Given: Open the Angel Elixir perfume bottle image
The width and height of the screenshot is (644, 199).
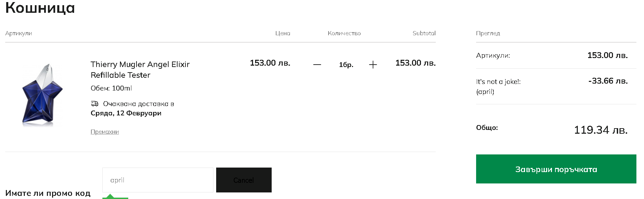Looking at the screenshot, I should coord(43,94).
